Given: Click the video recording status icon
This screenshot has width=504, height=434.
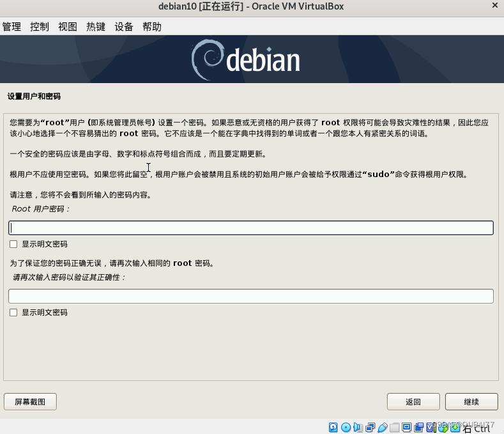Looking at the screenshot, I should coord(419,427).
